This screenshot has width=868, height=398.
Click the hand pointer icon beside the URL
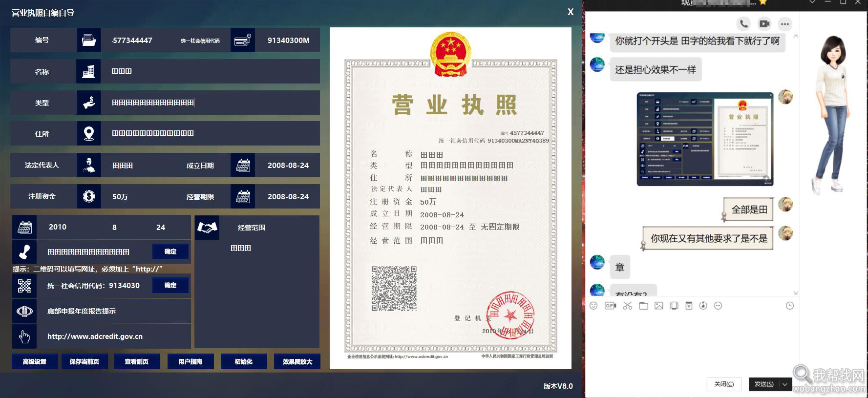(x=24, y=336)
